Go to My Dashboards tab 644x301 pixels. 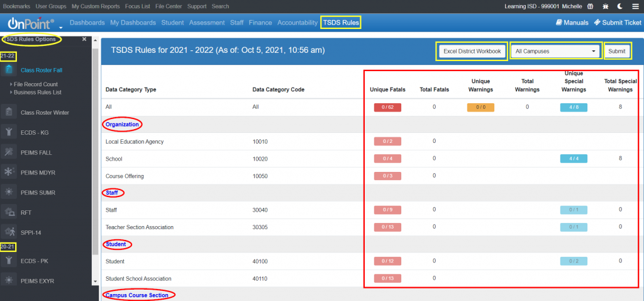[133, 23]
